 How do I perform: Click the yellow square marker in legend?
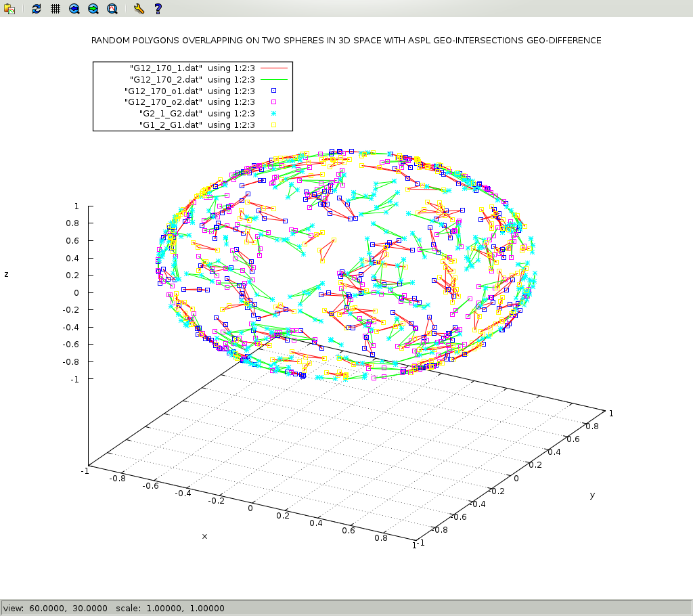tap(274, 125)
